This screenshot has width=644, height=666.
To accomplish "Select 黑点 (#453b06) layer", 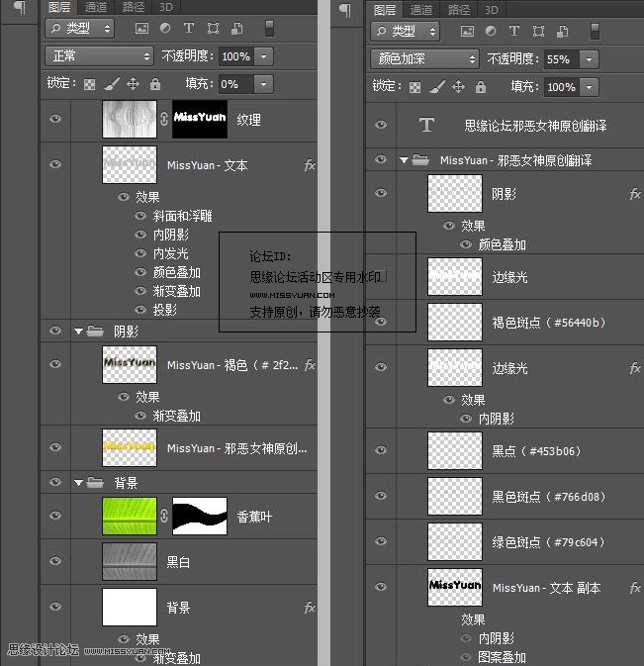I will tap(505, 450).
